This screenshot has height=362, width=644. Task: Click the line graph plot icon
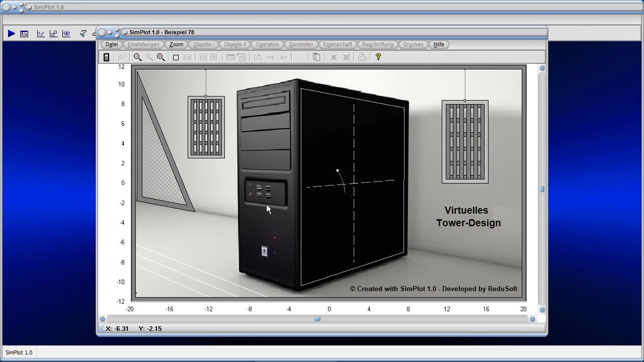[41, 34]
